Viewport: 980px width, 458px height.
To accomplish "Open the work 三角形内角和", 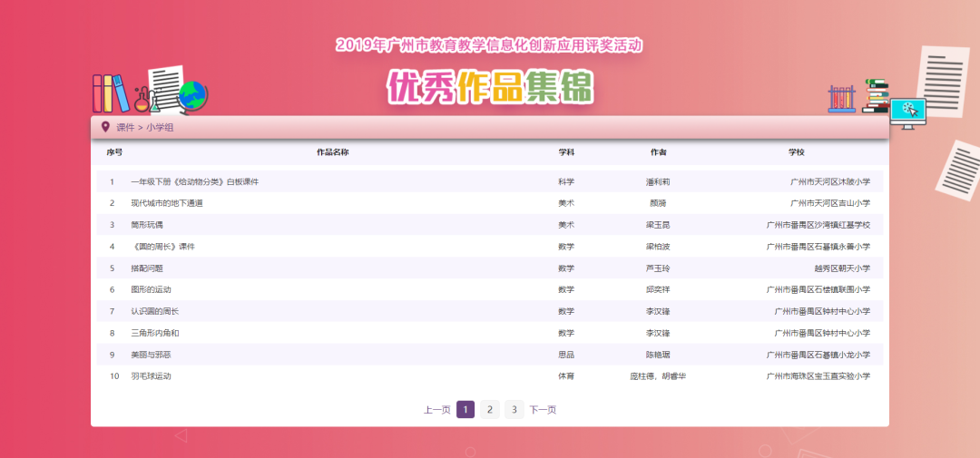I will (155, 333).
